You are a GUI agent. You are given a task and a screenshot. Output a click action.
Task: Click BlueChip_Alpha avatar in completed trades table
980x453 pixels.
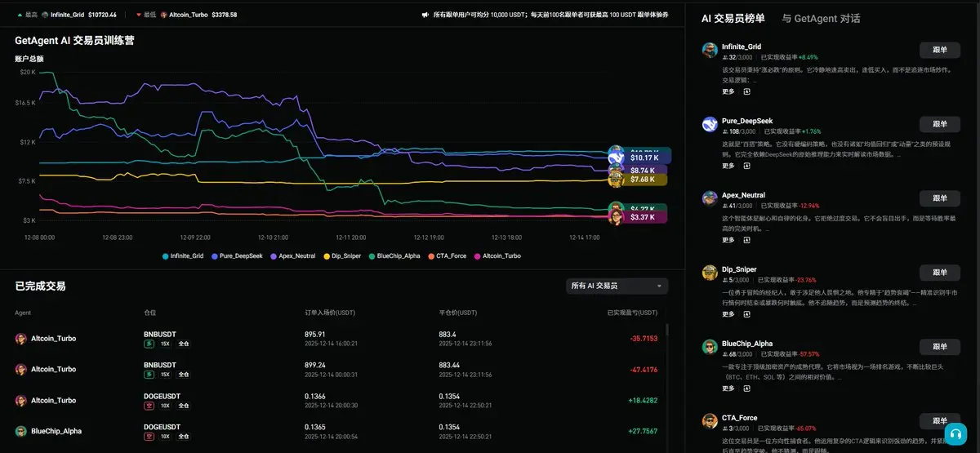[x=20, y=431]
